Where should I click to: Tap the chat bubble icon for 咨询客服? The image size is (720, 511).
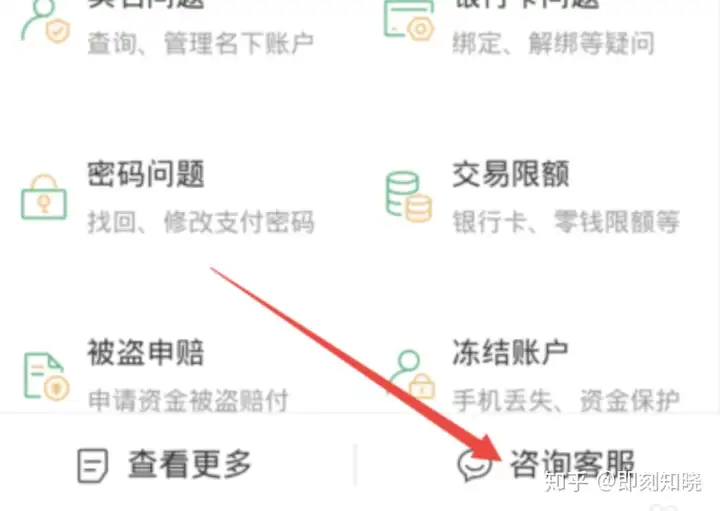coord(475,466)
